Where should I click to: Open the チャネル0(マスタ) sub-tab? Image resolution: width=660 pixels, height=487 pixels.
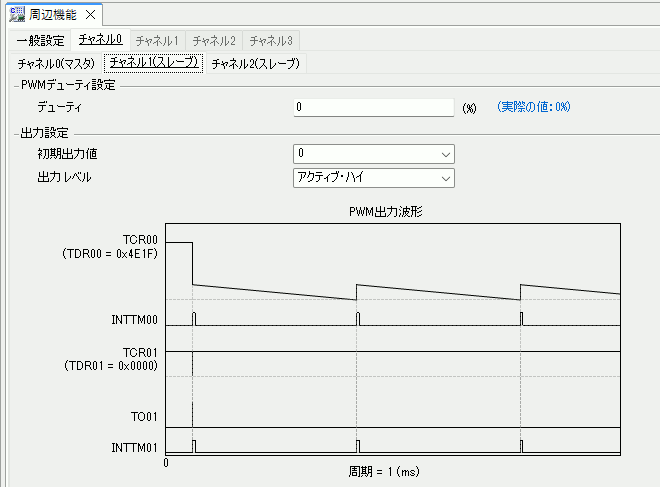coord(56,64)
